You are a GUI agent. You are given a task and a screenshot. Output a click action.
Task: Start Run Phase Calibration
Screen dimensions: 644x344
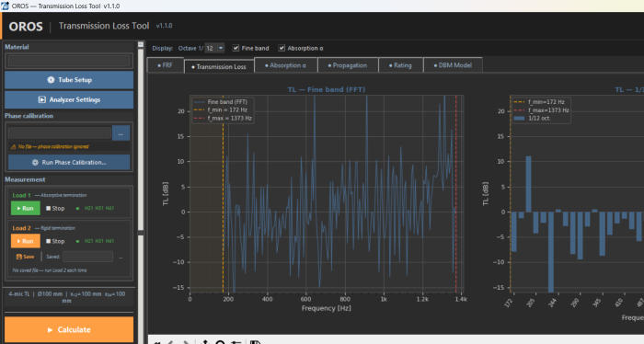[x=69, y=163]
